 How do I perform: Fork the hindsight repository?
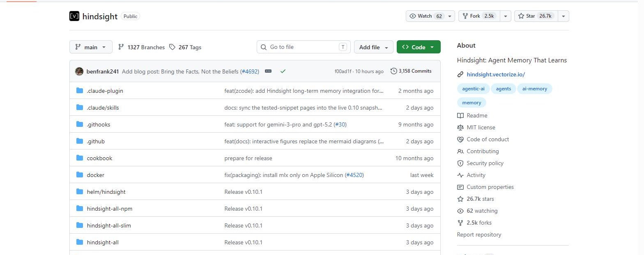pyautogui.click(x=479, y=16)
